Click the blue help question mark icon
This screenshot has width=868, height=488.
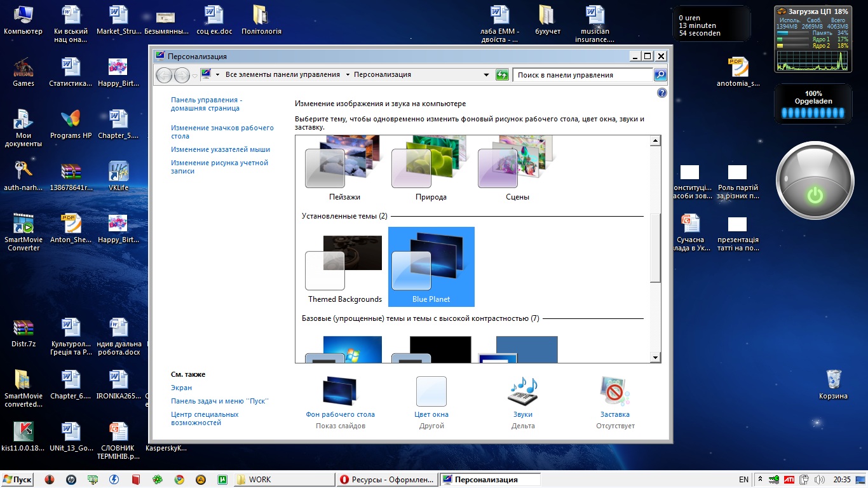(x=661, y=93)
